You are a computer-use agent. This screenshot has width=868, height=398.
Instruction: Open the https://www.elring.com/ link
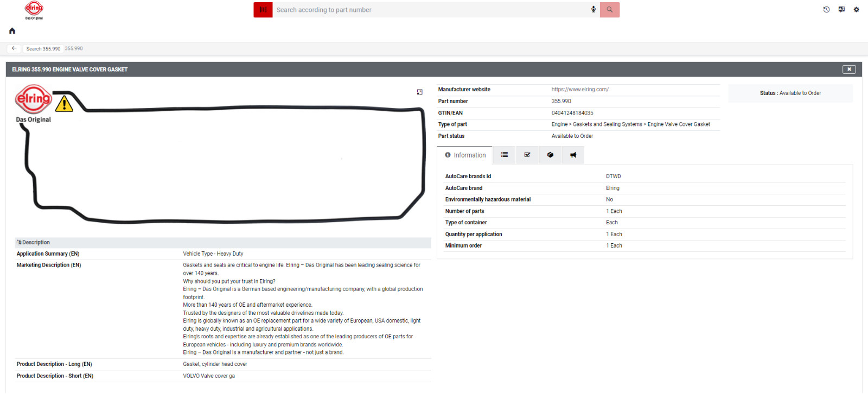pos(580,90)
